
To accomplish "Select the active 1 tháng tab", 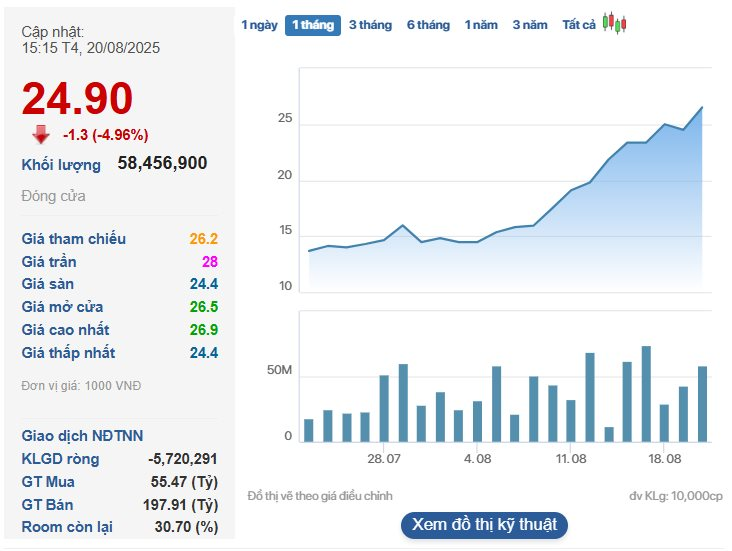I will [312, 25].
